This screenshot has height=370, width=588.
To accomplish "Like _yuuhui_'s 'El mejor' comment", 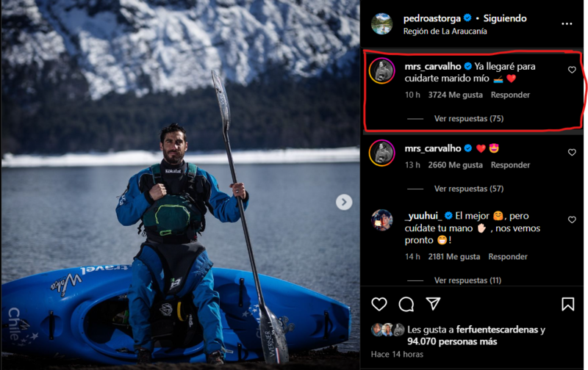I will (x=572, y=220).
